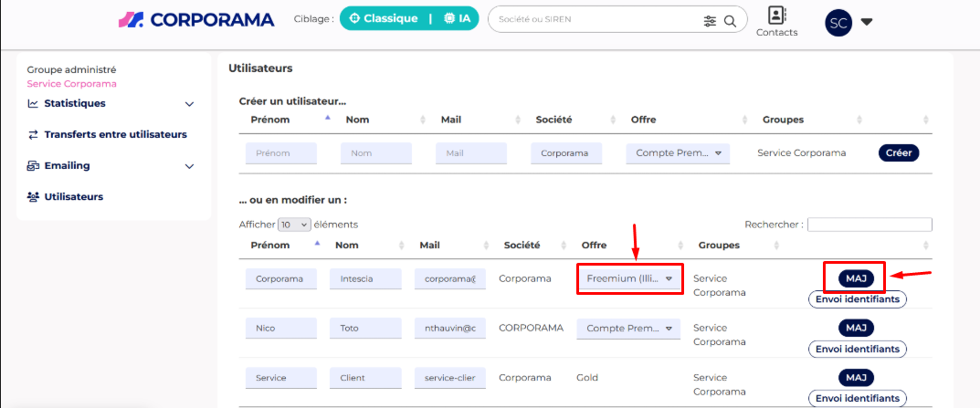Open the Contacts icon in header
Image resolution: width=980 pixels, height=408 pixels.
tap(776, 21)
